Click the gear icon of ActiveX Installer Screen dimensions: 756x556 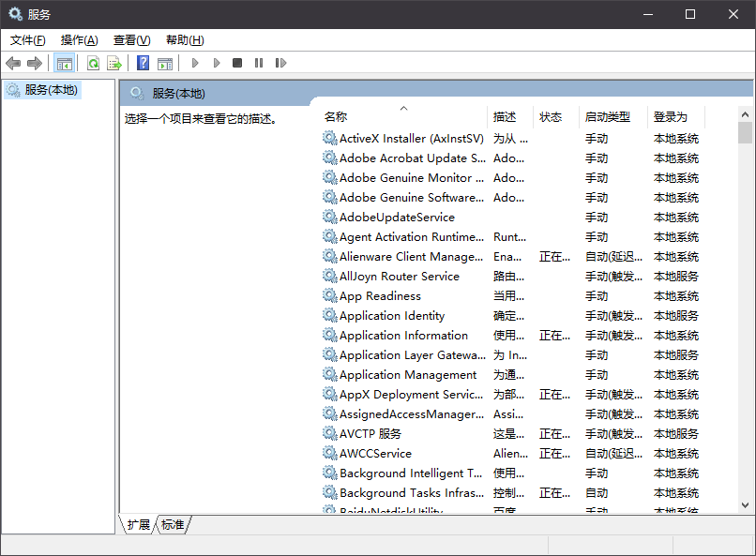(x=330, y=138)
